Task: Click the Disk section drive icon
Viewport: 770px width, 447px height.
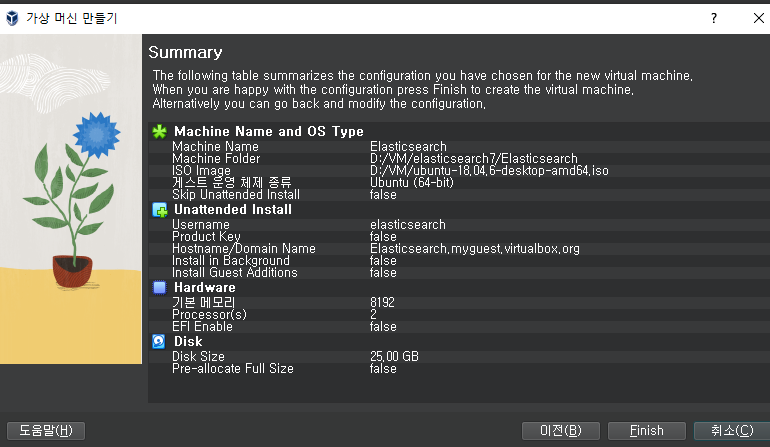Action: click(159, 341)
